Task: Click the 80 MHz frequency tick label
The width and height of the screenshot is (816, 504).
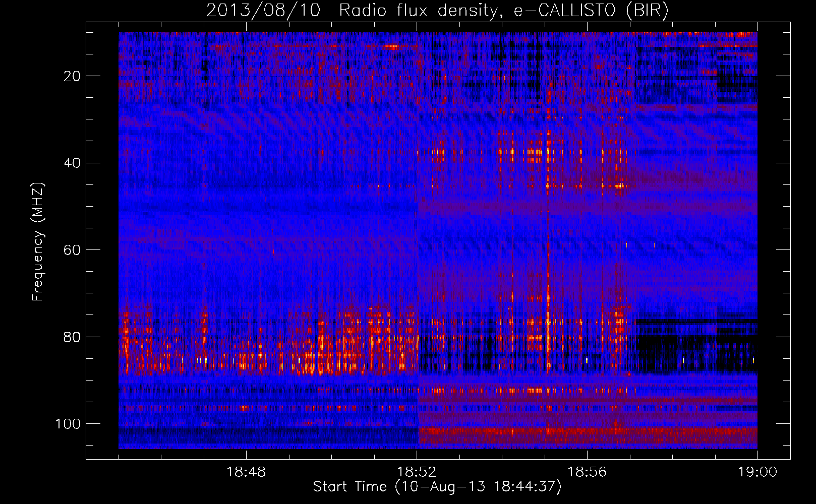Action: (x=72, y=337)
